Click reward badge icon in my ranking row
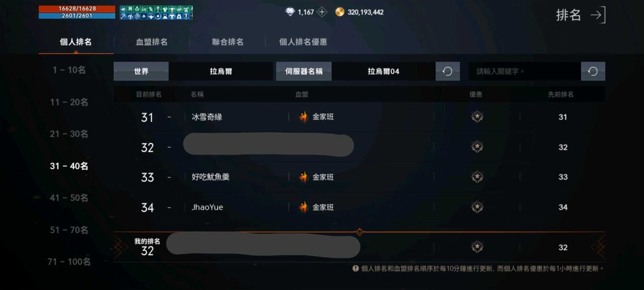The image size is (644, 290). click(477, 247)
